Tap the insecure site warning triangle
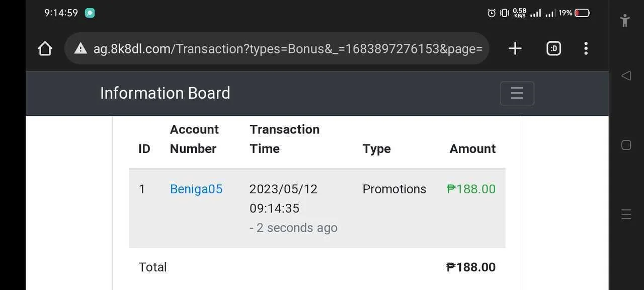The image size is (644, 290). coord(80,48)
